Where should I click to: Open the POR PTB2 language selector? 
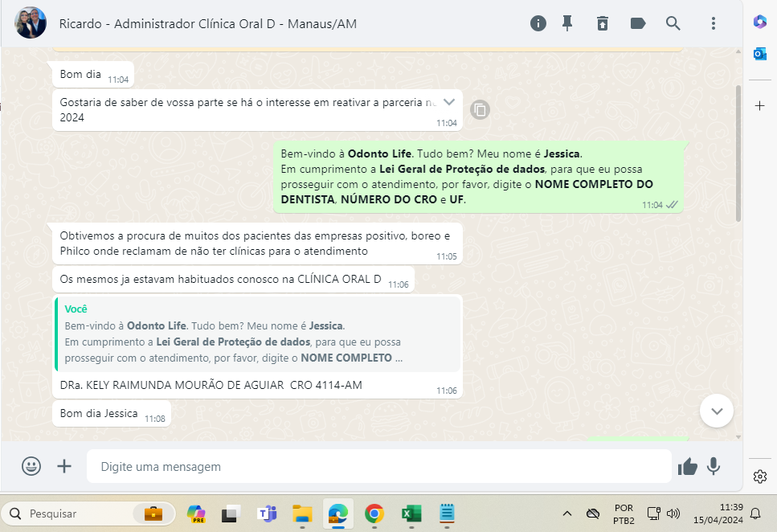point(624,514)
